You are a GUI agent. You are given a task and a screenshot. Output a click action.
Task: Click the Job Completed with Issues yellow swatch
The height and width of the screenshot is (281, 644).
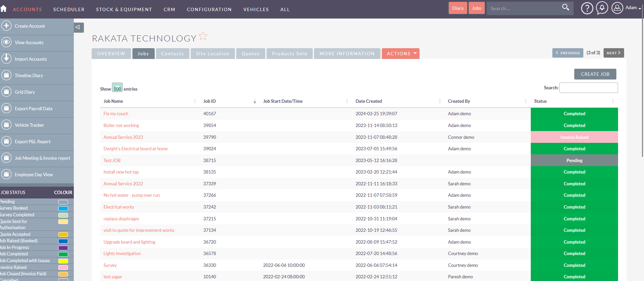(63, 261)
